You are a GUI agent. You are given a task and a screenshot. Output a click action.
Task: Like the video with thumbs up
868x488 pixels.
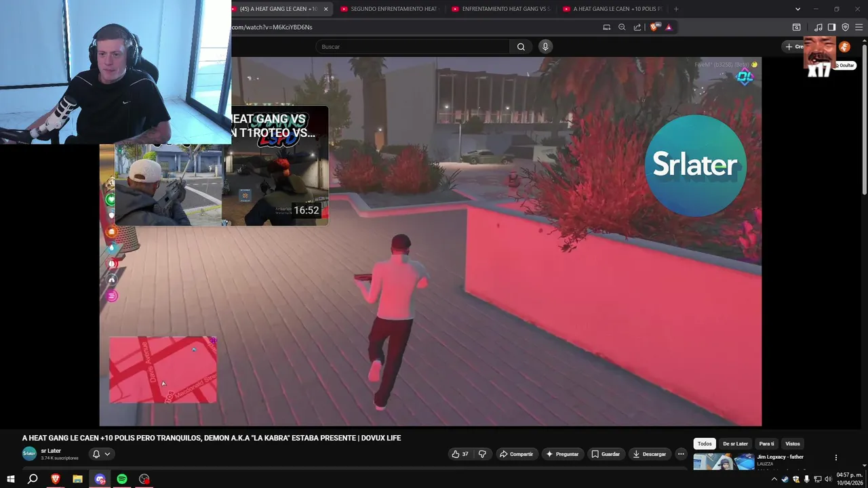pyautogui.click(x=460, y=454)
